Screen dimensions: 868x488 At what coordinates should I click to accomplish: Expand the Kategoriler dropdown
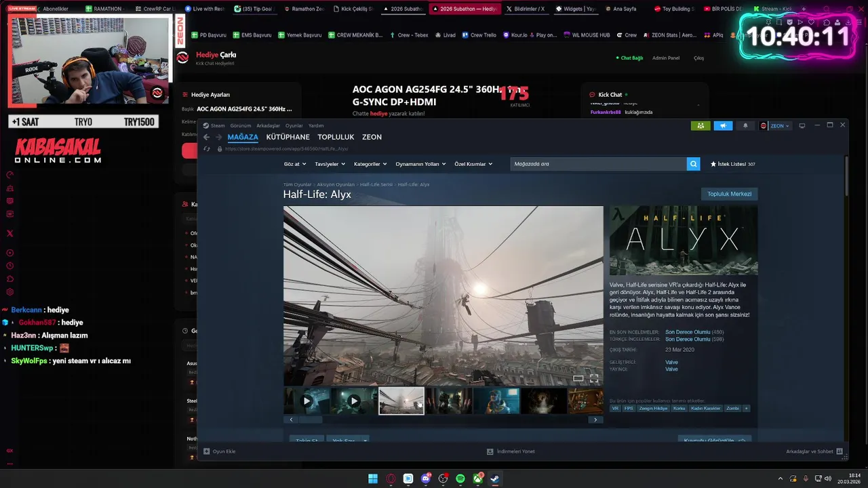[x=370, y=164]
